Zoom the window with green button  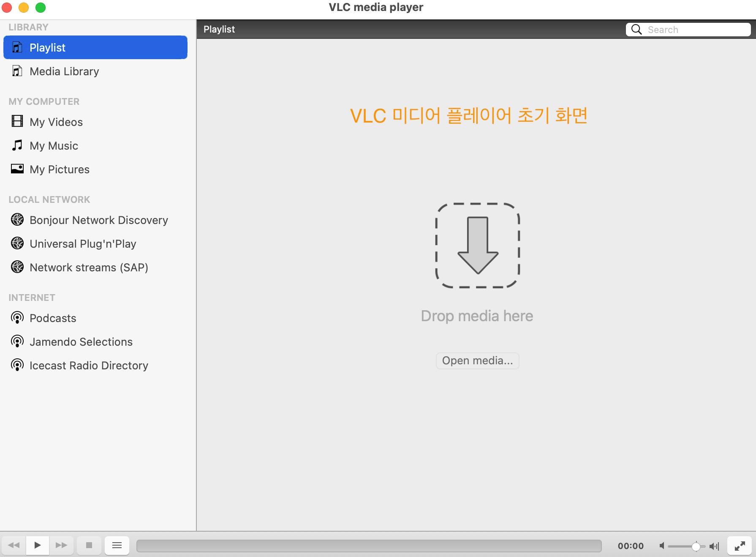click(41, 7)
